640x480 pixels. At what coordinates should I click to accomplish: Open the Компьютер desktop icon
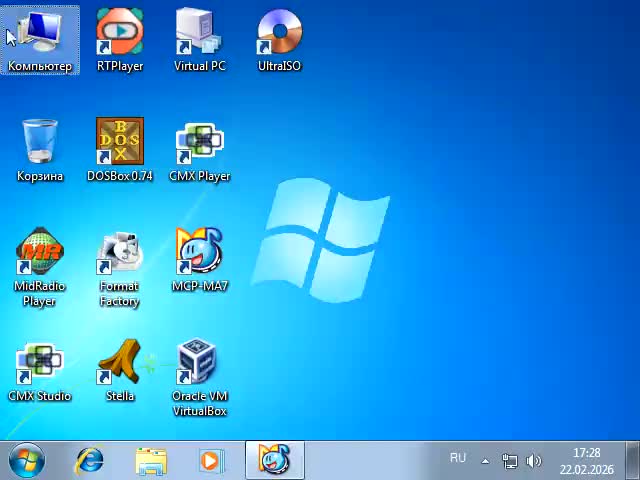40,34
